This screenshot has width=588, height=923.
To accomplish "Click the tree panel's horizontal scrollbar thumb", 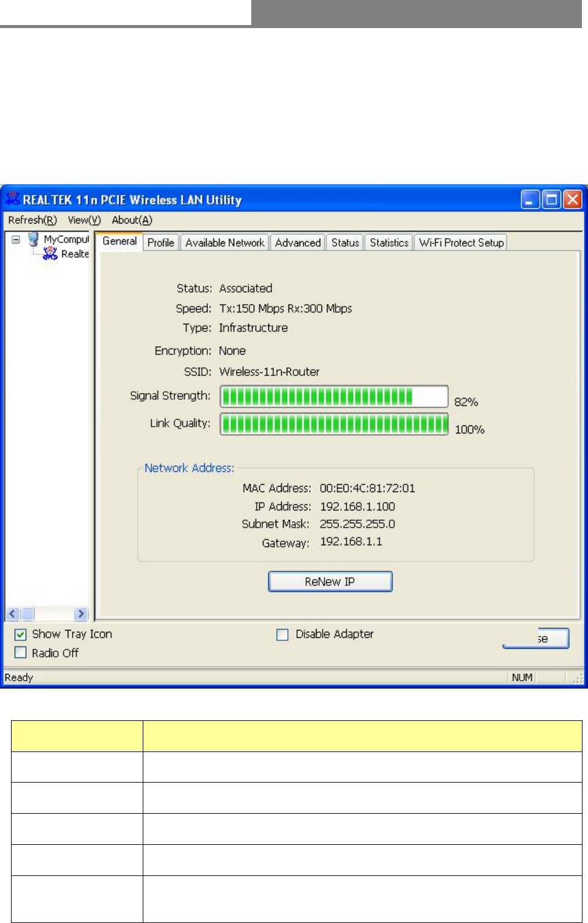I will point(27,614).
